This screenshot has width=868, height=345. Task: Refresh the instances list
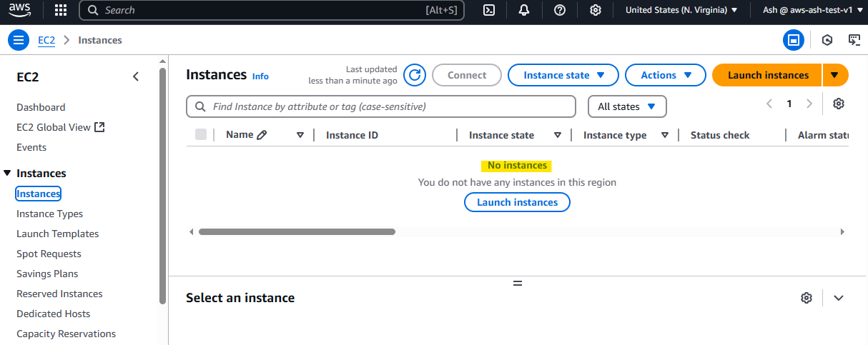(415, 75)
